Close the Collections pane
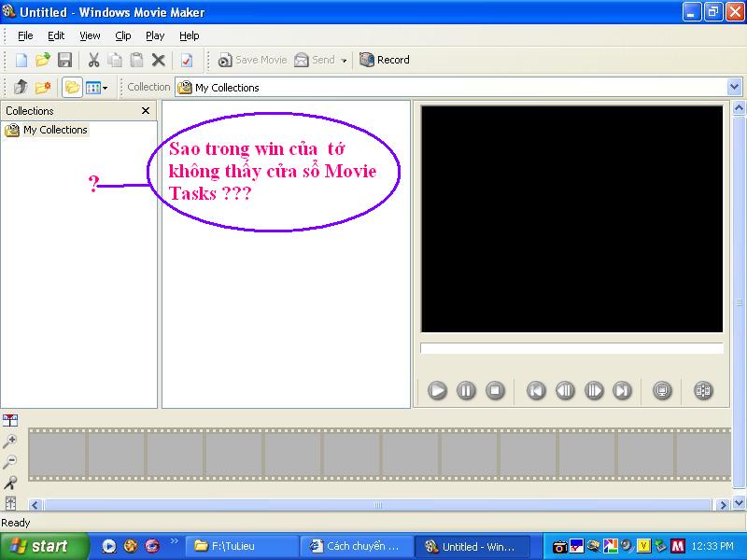 [146, 110]
